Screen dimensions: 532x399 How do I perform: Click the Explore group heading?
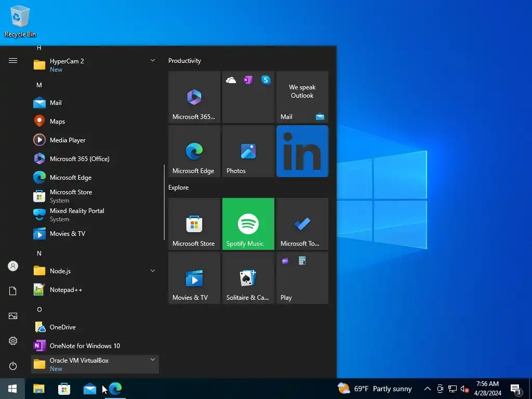click(x=179, y=188)
